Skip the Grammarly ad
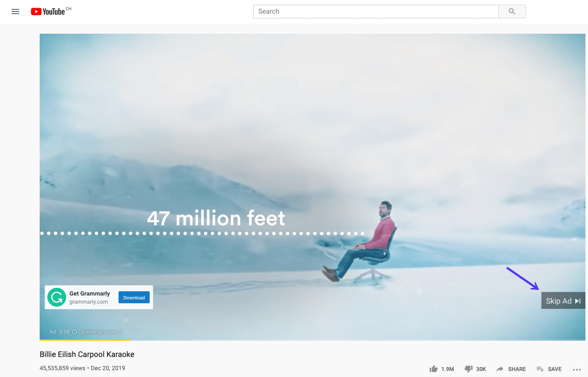 coord(563,301)
